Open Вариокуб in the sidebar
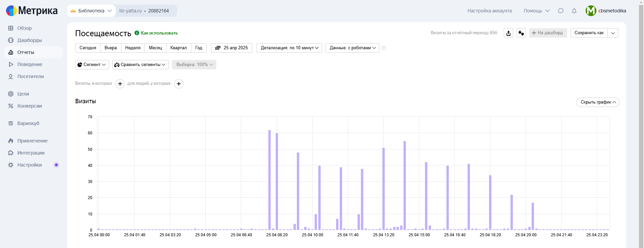Screen dimensions: 644x248 click(x=33, y=123)
